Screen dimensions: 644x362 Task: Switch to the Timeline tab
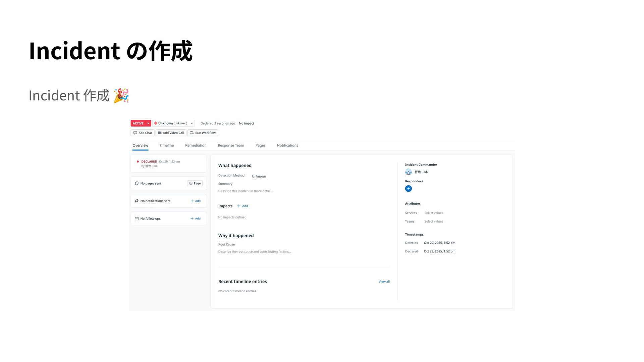pos(166,145)
